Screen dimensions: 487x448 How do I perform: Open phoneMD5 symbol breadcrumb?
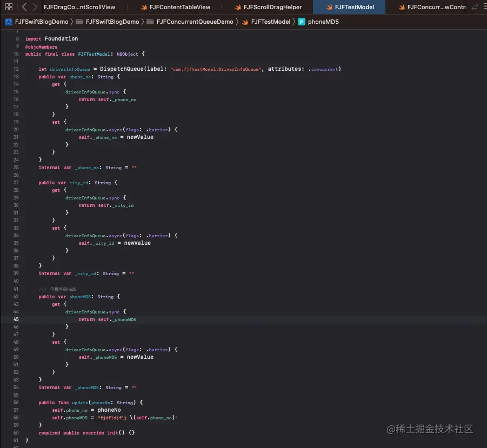[323, 22]
